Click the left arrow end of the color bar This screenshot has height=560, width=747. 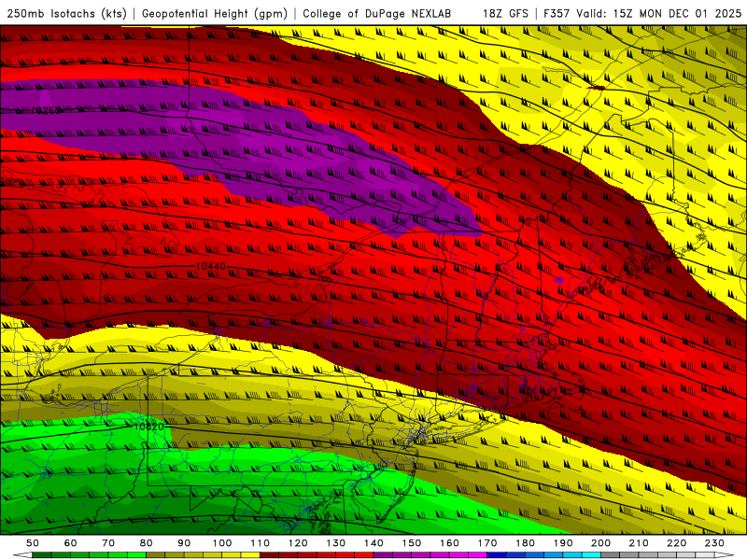click(x=22, y=555)
